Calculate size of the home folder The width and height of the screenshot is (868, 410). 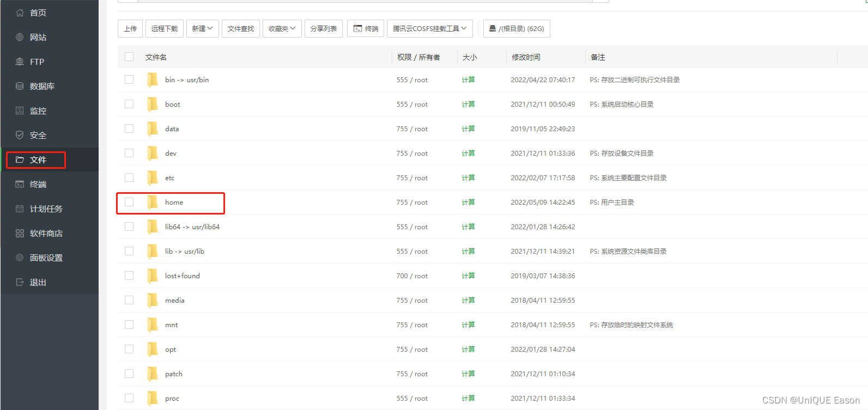click(x=468, y=202)
